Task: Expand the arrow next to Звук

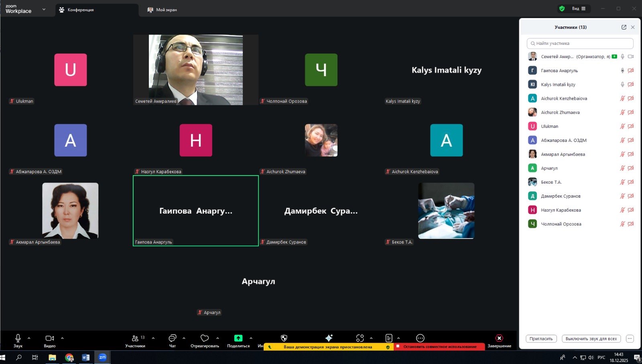Action: pos(29,338)
